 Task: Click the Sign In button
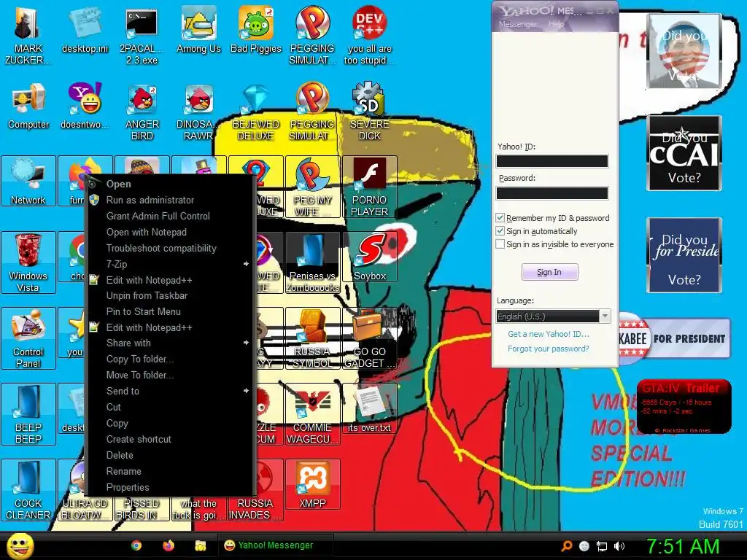tap(550, 272)
